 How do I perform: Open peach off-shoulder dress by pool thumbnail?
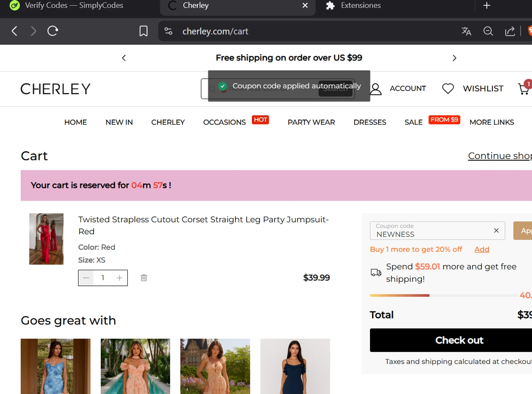[135, 366]
